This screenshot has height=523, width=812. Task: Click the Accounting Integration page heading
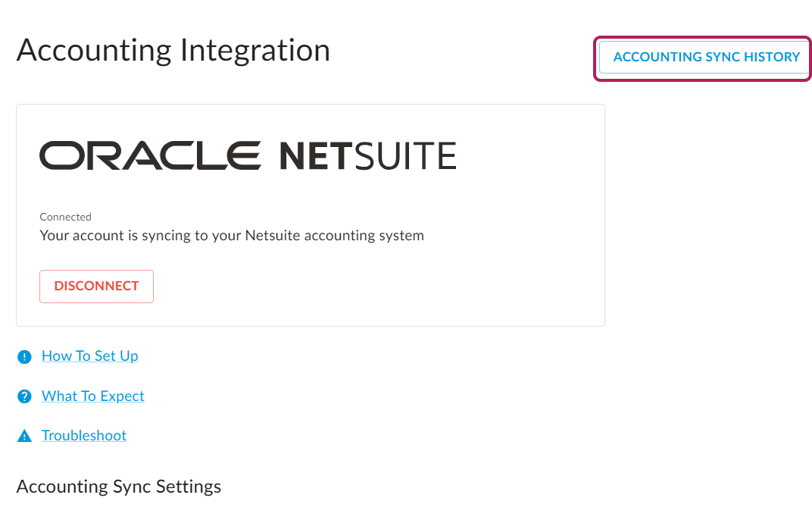(173, 50)
